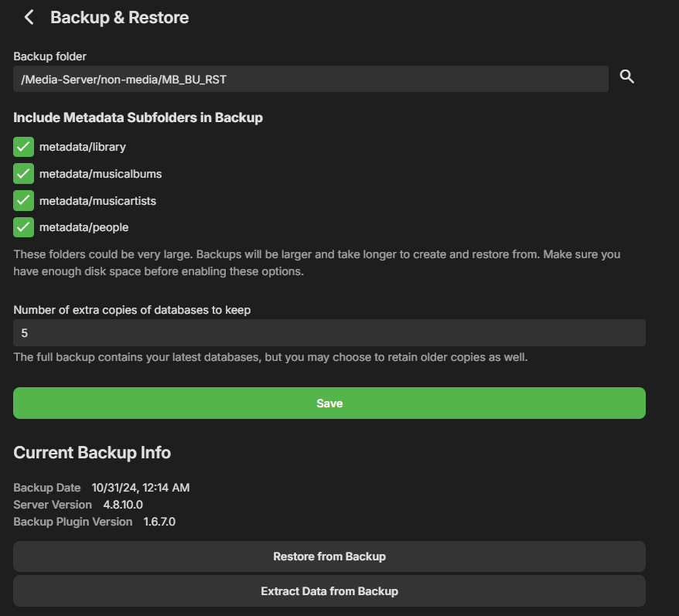Image resolution: width=679 pixels, height=616 pixels.
Task: Focus the extra database copies number field
Action: [329, 332]
